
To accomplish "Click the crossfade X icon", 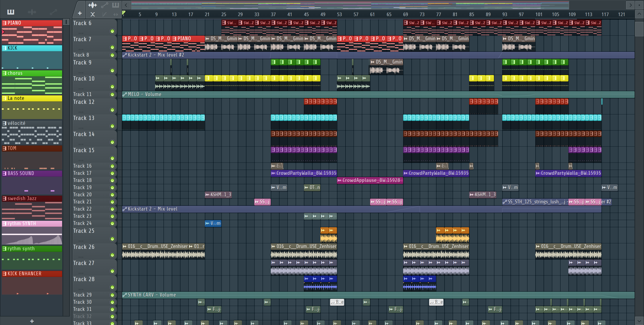I will tap(93, 14).
